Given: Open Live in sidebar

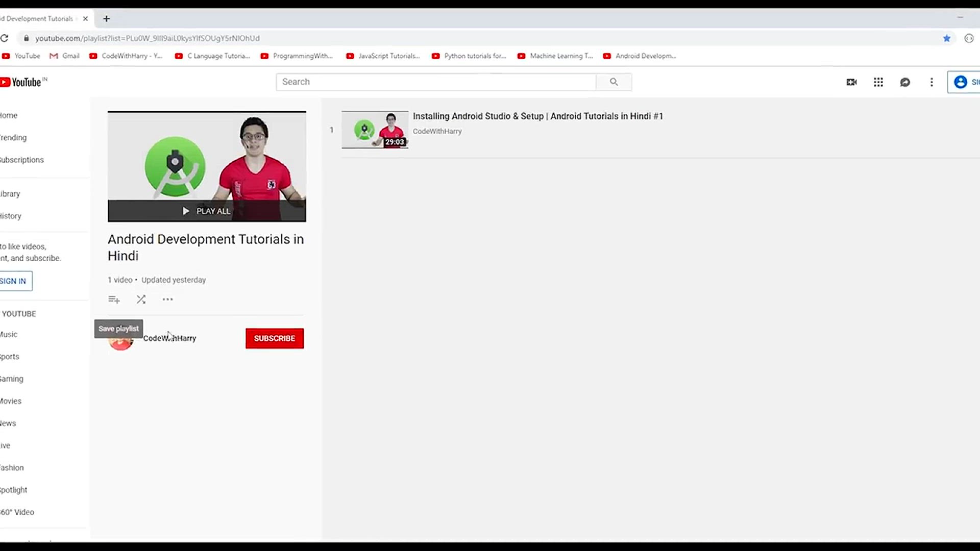Looking at the screenshot, I should (x=5, y=445).
